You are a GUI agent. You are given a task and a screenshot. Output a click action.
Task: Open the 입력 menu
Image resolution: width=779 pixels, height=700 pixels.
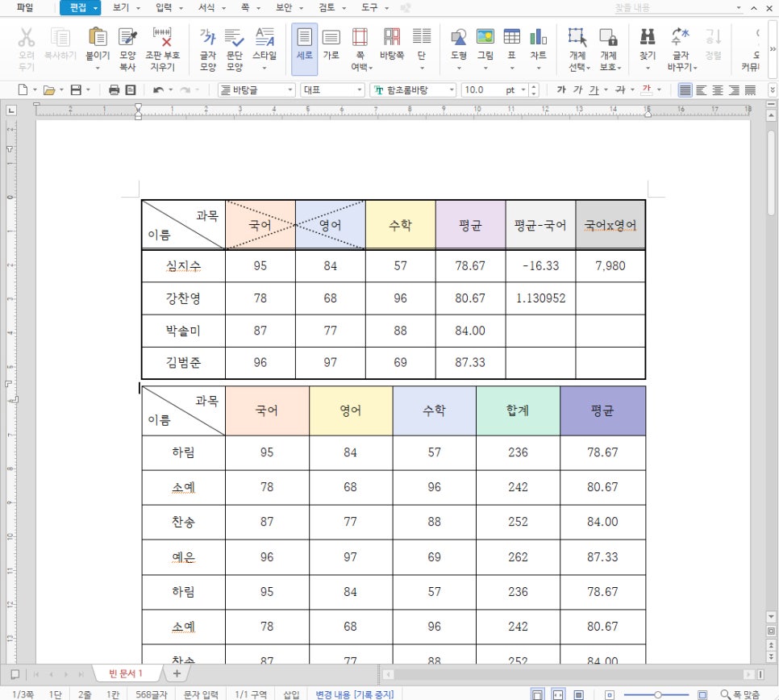164,7
